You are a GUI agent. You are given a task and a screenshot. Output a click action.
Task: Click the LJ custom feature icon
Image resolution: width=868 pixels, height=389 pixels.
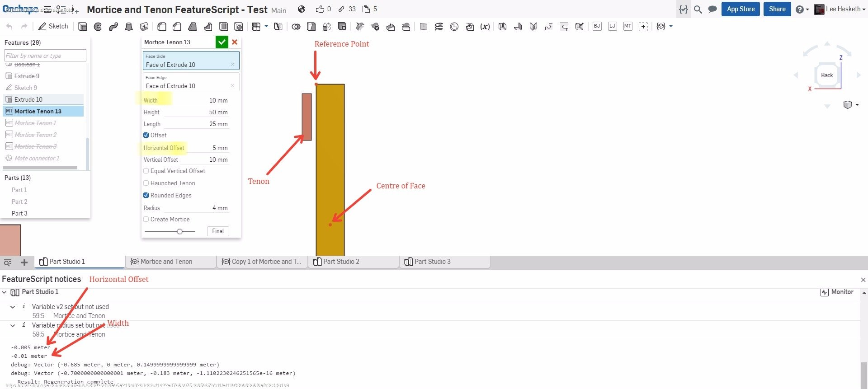coord(613,26)
